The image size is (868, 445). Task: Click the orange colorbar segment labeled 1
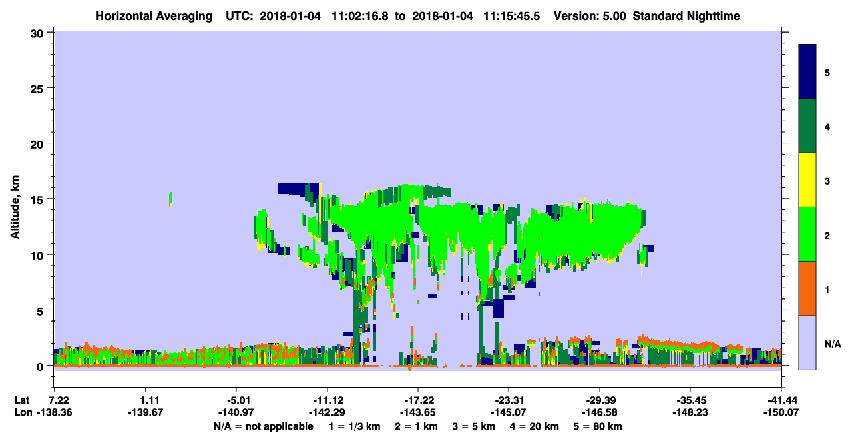tap(807, 288)
